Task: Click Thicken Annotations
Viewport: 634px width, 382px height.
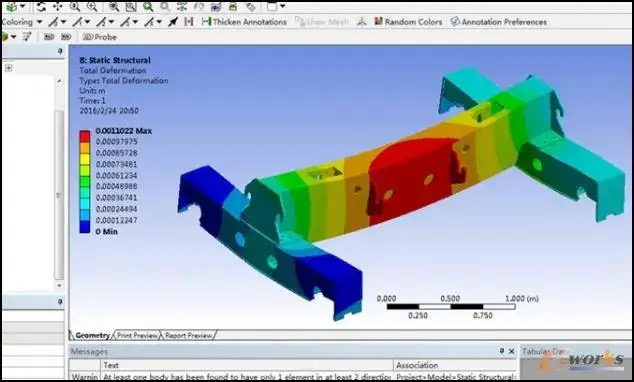Action: [x=244, y=22]
